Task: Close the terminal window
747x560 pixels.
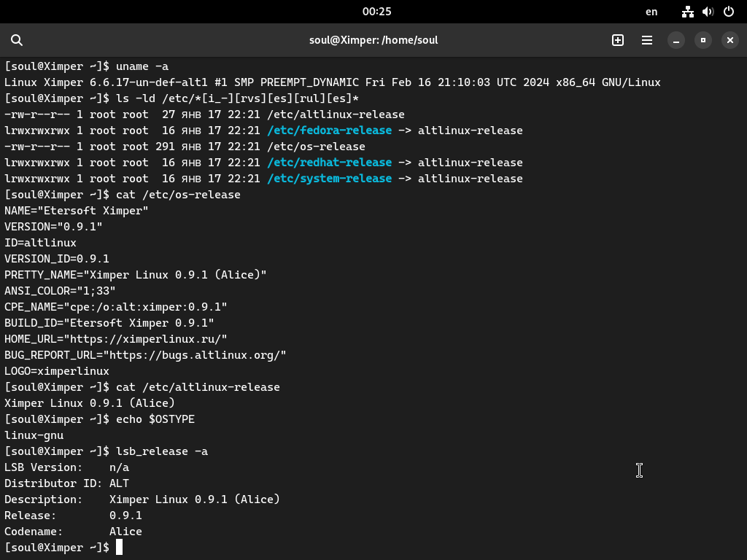Action: [x=729, y=41]
